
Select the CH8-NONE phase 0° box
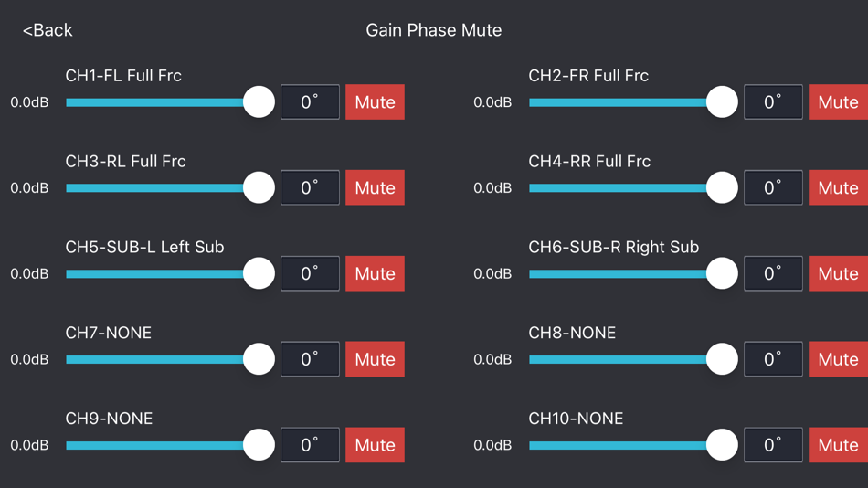click(773, 359)
